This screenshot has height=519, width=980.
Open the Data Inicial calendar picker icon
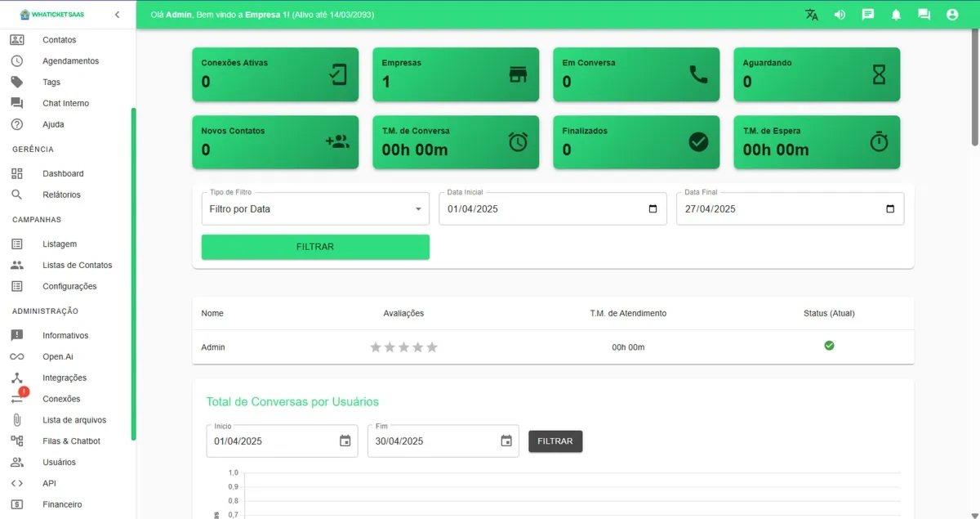pyautogui.click(x=653, y=208)
